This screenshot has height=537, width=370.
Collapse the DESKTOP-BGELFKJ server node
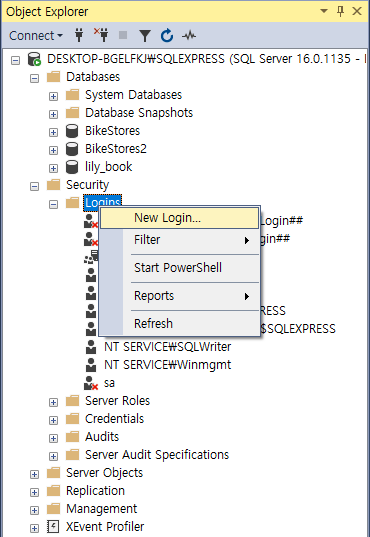pyautogui.click(x=15, y=61)
